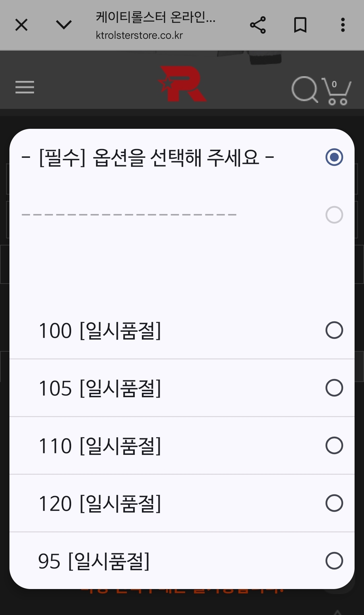Open the three-dot overflow menu

[343, 25]
